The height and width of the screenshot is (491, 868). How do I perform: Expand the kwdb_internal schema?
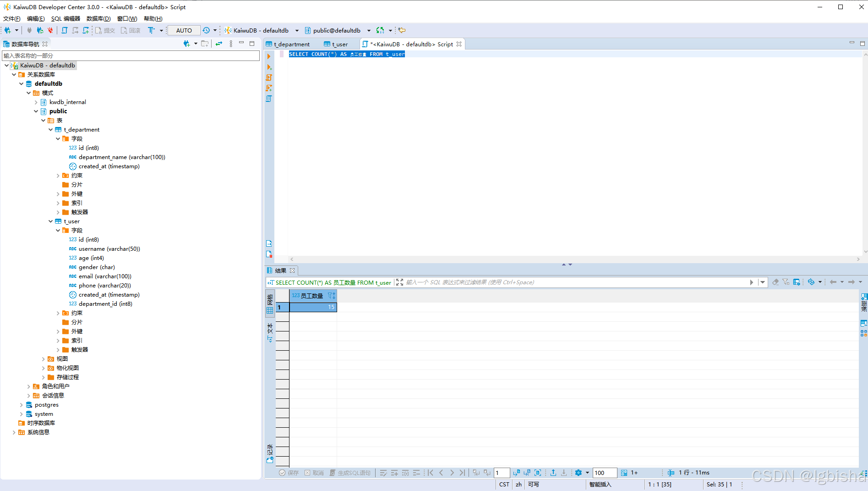coord(36,102)
